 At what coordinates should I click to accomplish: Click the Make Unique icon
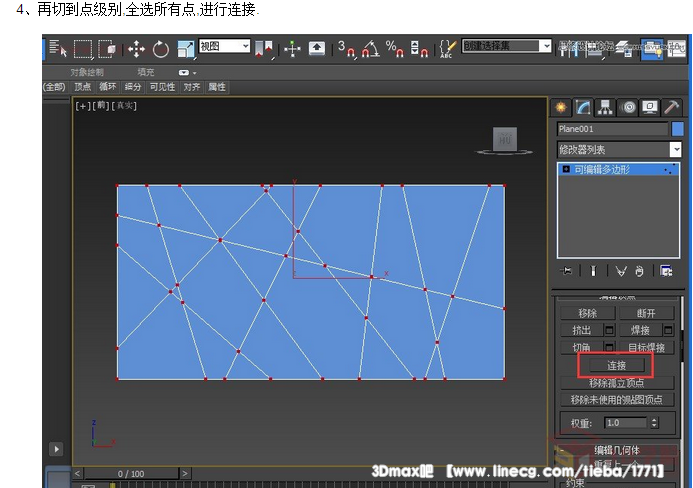(621, 271)
